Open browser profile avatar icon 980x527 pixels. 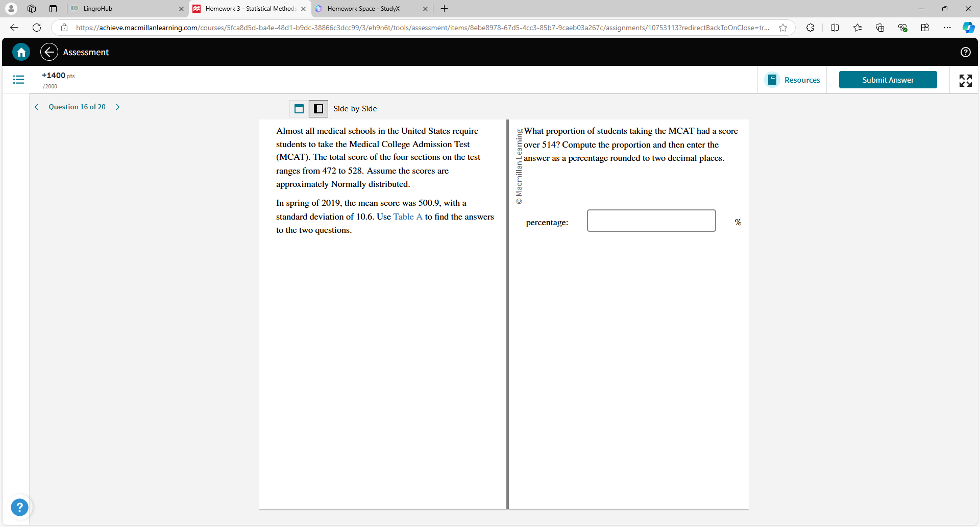coord(11,9)
